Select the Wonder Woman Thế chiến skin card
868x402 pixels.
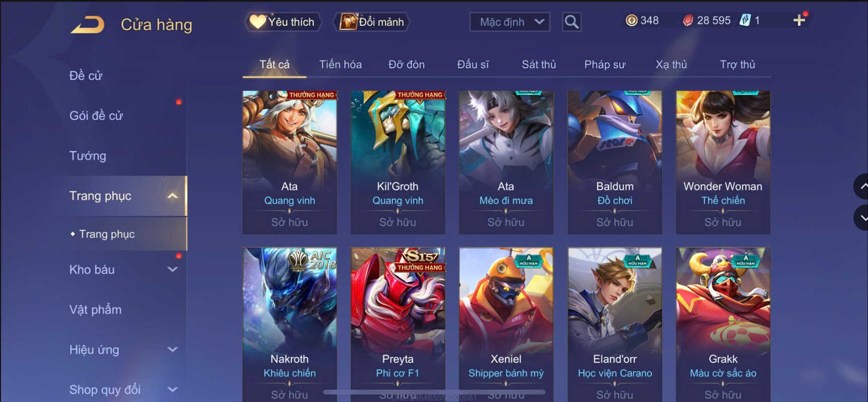tap(723, 162)
